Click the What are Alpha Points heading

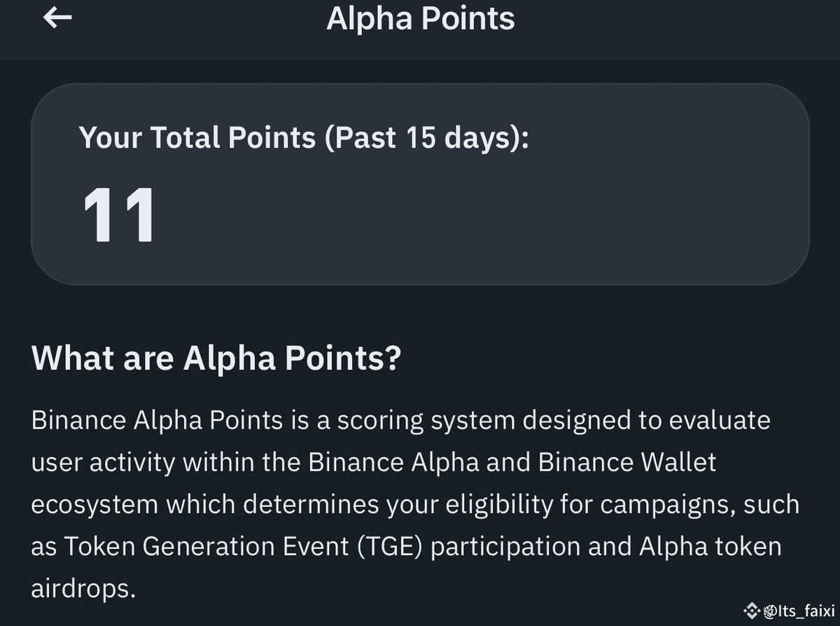coord(216,358)
